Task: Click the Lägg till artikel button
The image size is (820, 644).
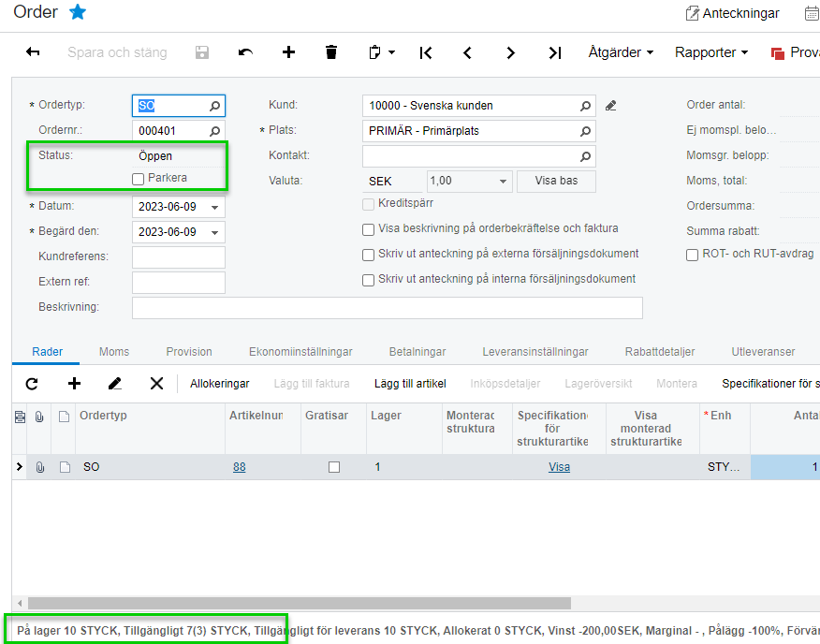Action: (x=410, y=384)
